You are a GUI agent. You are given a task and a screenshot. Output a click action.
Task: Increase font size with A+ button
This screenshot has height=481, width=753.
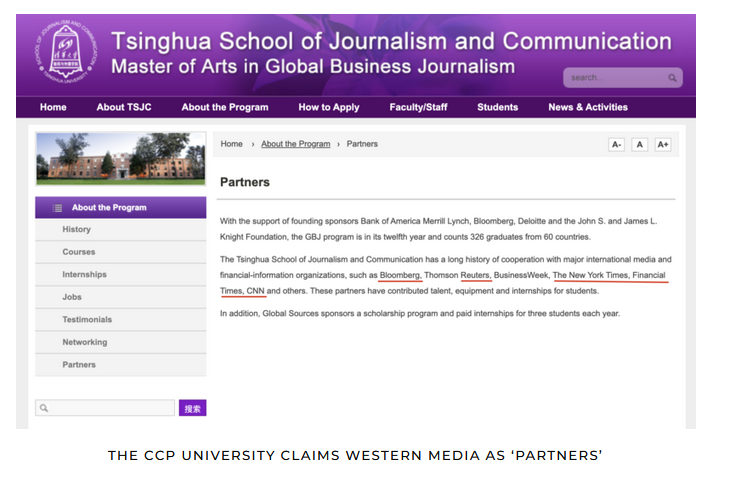pos(663,144)
